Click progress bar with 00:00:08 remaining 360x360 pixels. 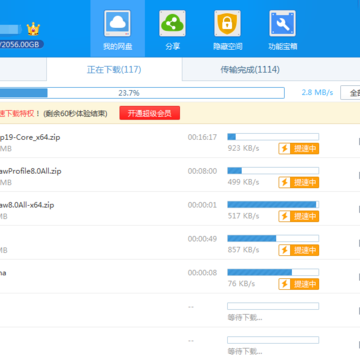(273, 272)
